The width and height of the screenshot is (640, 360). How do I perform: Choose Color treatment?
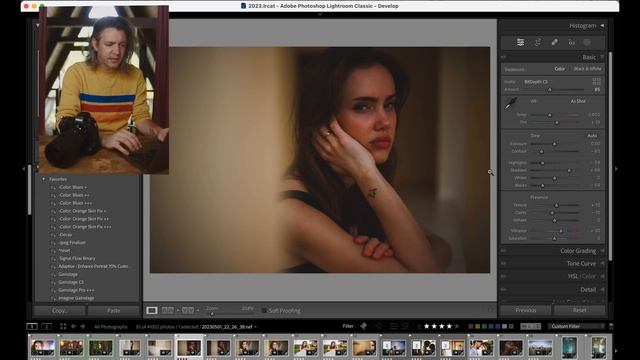click(560, 69)
